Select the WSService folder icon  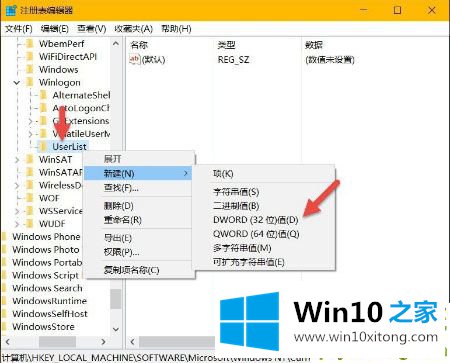point(30,211)
